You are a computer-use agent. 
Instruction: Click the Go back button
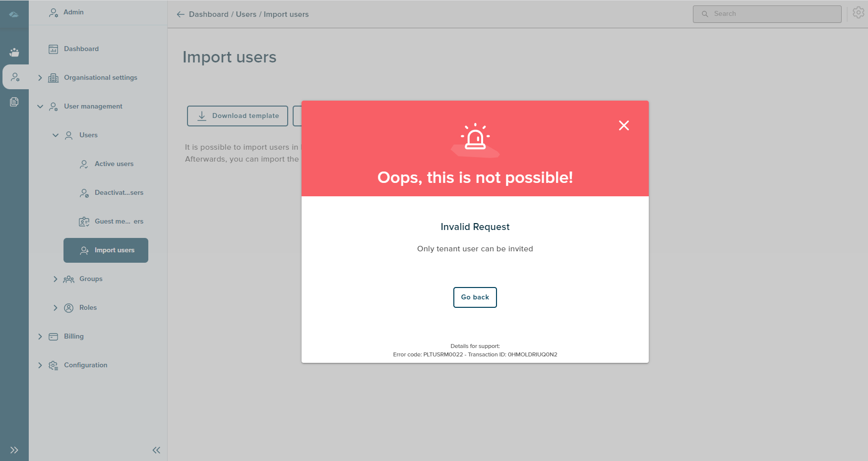475,297
